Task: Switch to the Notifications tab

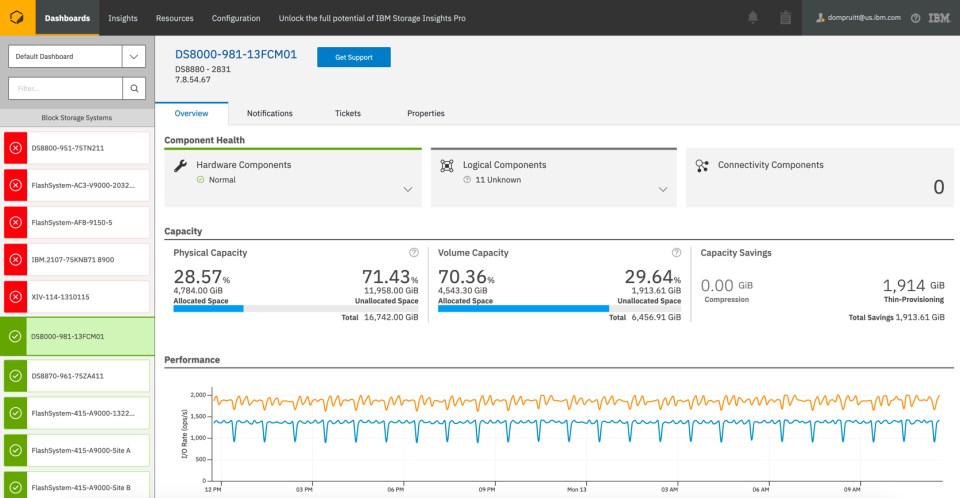Action: click(x=269, y=113)
